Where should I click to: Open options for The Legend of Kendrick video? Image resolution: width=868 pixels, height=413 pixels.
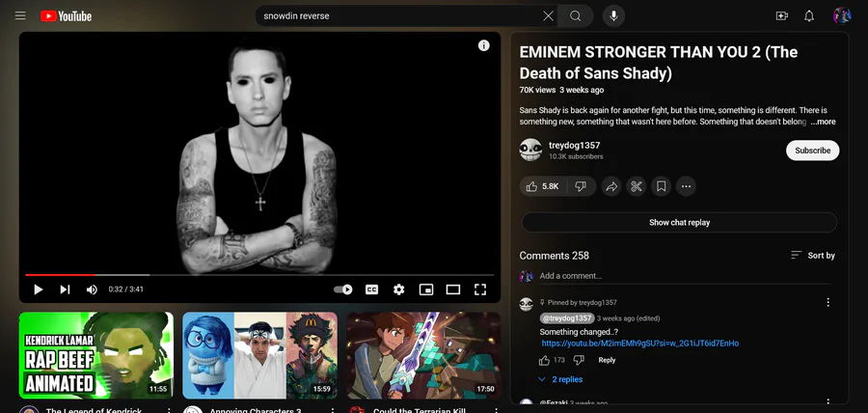click(169, 411)
